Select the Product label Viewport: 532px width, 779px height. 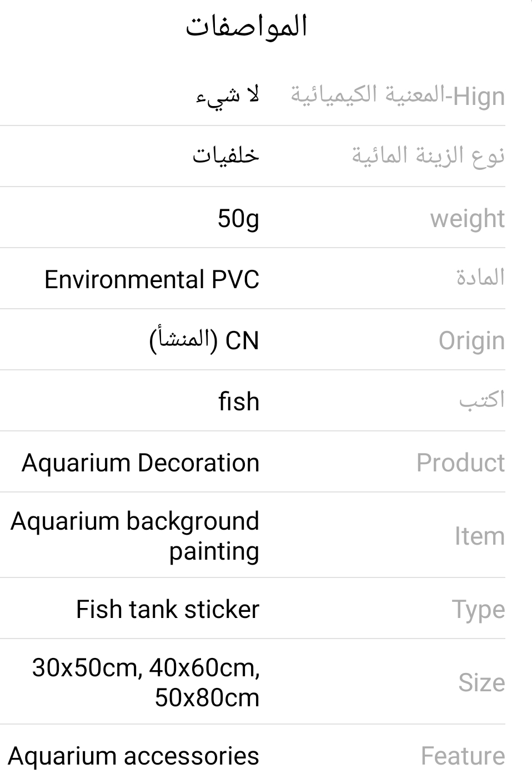[x=460, y=463]
